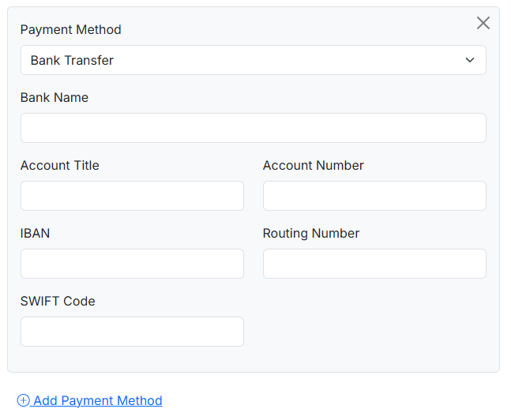
Task: Click the plus circle icon beside Add Payment Method
Action: tap(23, 400)
